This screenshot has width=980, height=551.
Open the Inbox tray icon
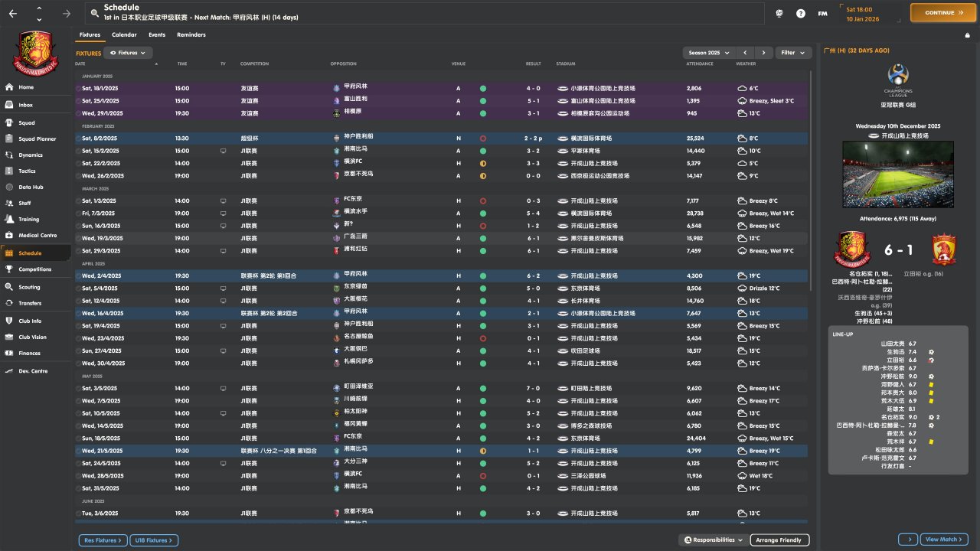(x=9, y=105)
